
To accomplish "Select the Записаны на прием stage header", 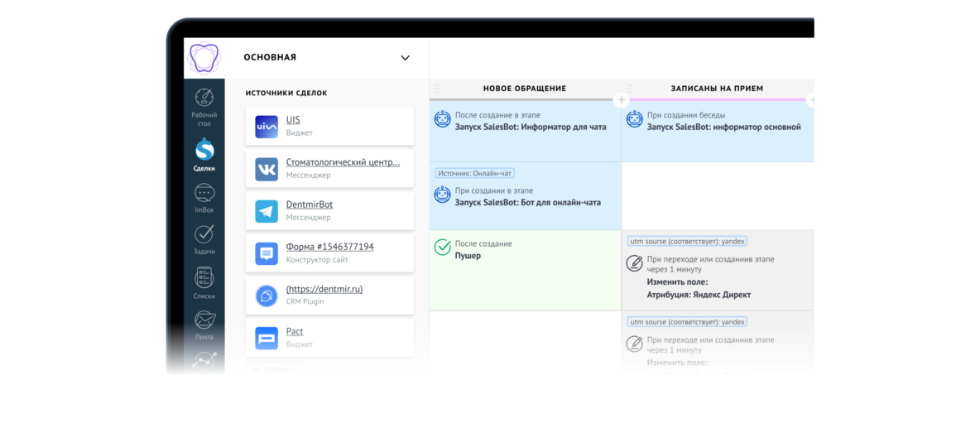I will pos(717,89).
